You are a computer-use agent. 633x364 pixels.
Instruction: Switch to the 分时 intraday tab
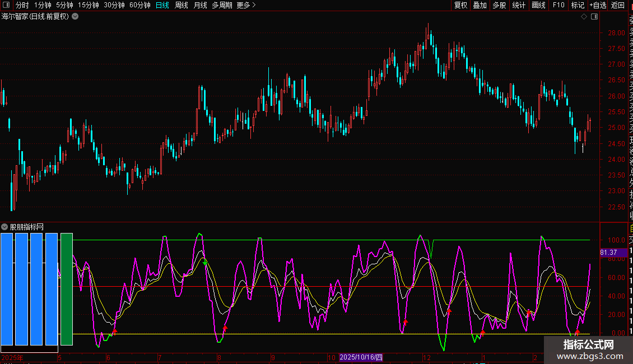click(x=22, y=5)
